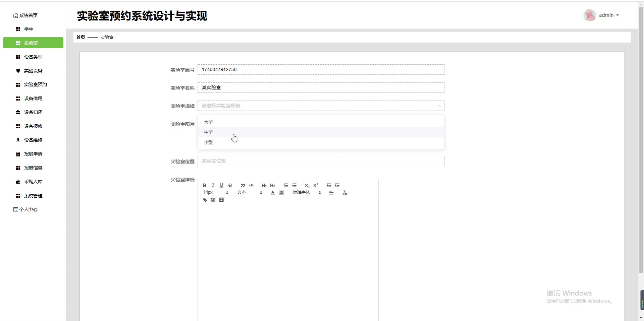Open 个人中心 in the sidebar

click(25, 209)
